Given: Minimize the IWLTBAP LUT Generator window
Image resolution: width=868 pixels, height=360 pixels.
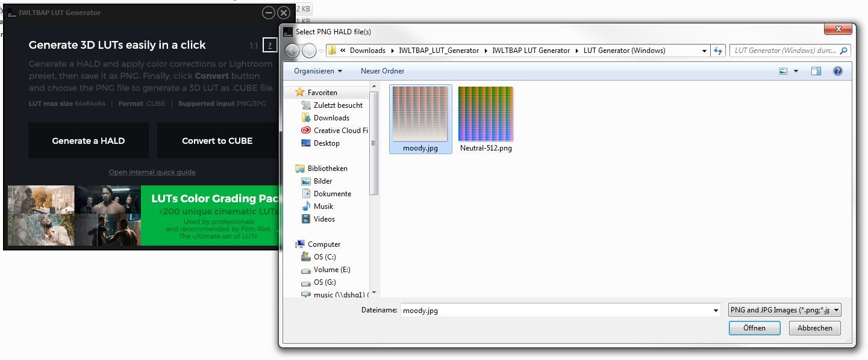Looking at the screenshot, I should click(269, 13).
